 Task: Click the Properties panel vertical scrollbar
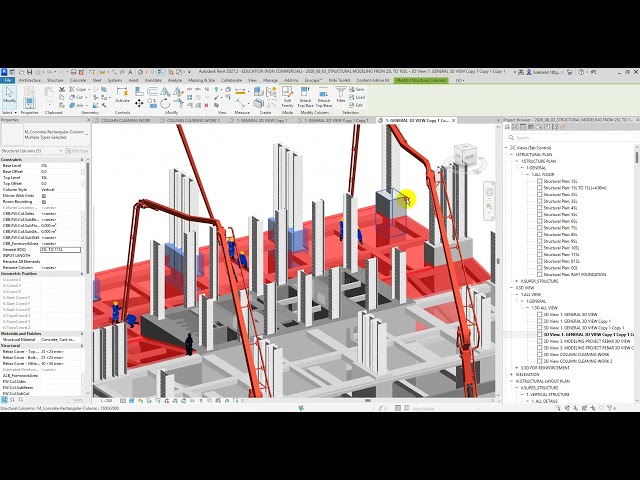coord(88,216)
